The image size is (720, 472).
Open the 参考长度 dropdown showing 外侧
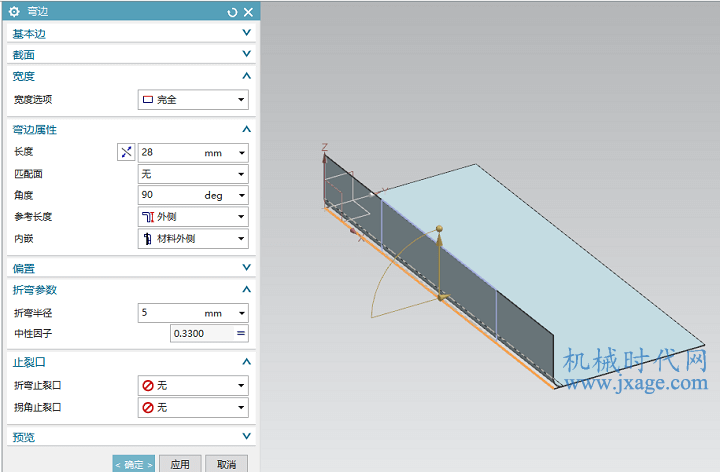point(193,217)
